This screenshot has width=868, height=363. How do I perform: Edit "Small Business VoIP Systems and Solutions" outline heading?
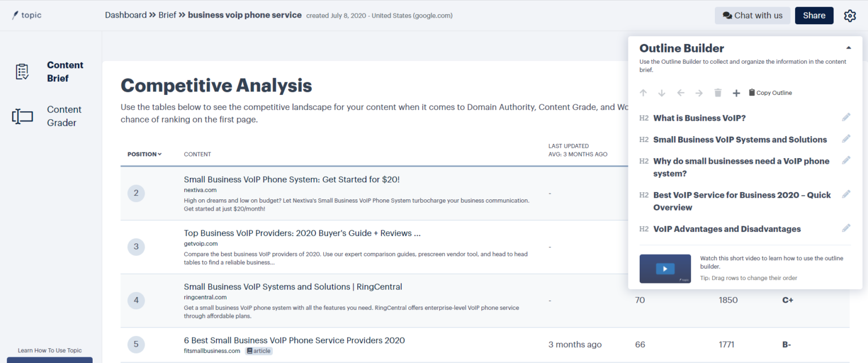point(846,138)
